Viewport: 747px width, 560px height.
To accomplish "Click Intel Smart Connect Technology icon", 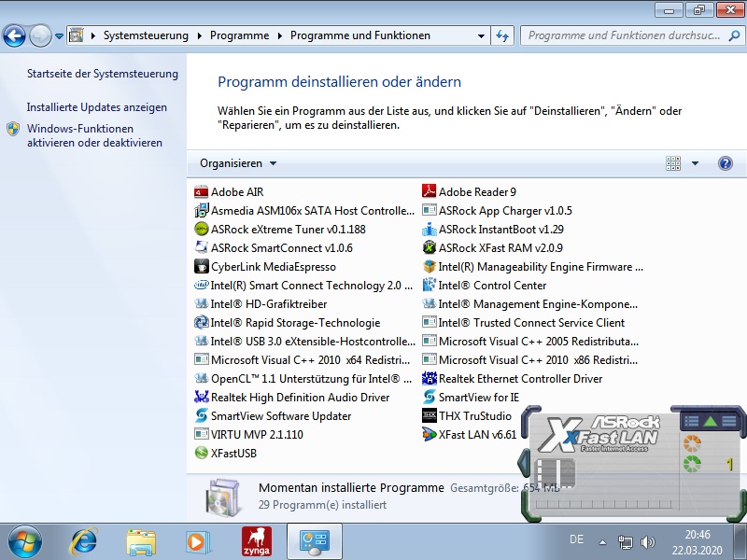I will pos(201,286).
